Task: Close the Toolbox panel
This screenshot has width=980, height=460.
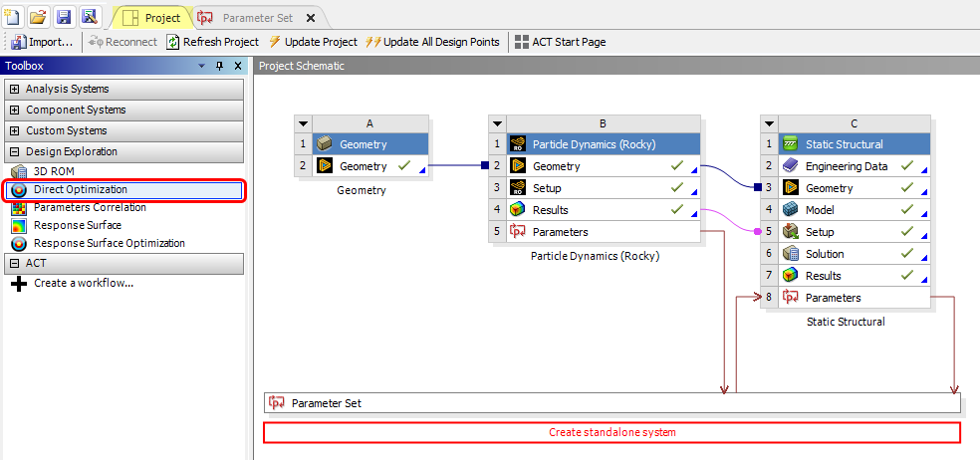Action: 237,66
